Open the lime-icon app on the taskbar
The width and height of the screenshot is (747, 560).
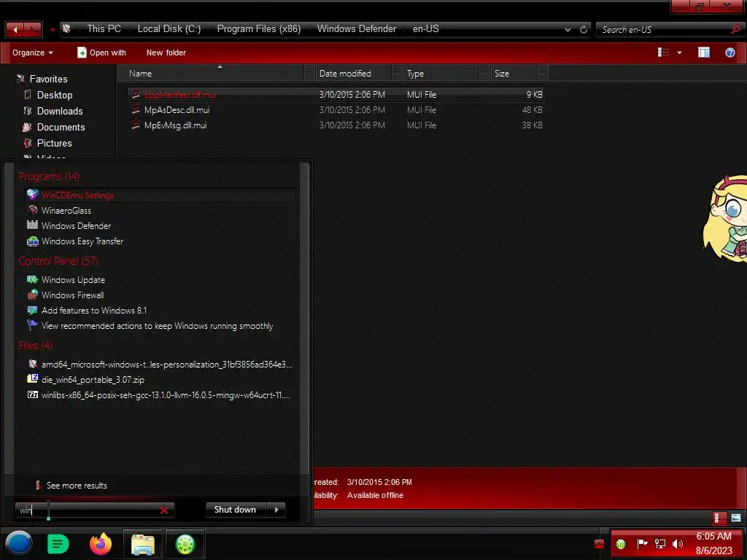pos(185,544)
